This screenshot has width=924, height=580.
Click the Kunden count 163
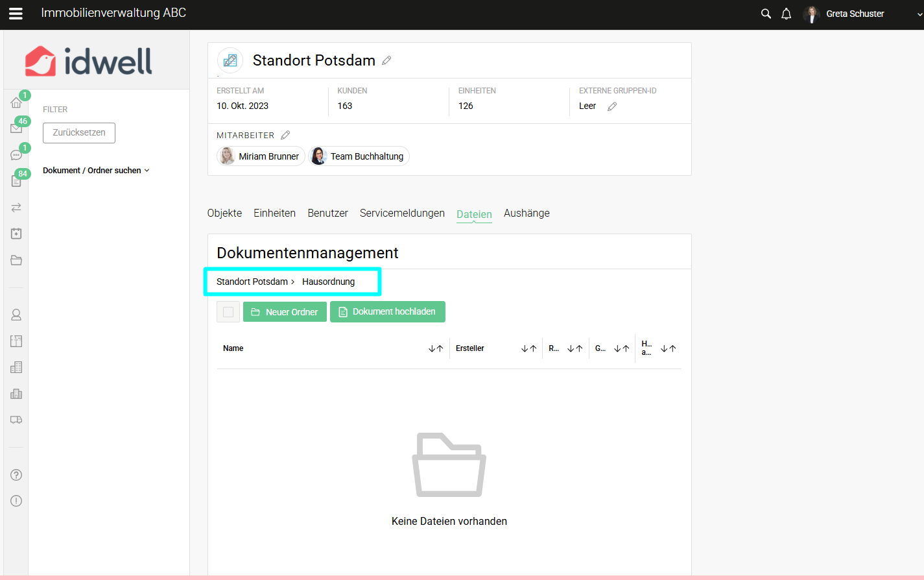[x=345, y=106]
